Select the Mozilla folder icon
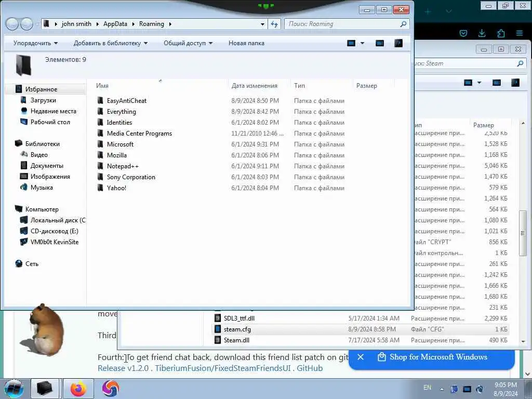This screenshot has width=532, height=399. coord(100,155)
